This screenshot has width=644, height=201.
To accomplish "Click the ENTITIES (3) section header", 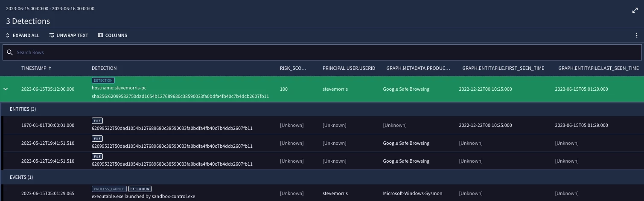I will [x=23, y=109].
